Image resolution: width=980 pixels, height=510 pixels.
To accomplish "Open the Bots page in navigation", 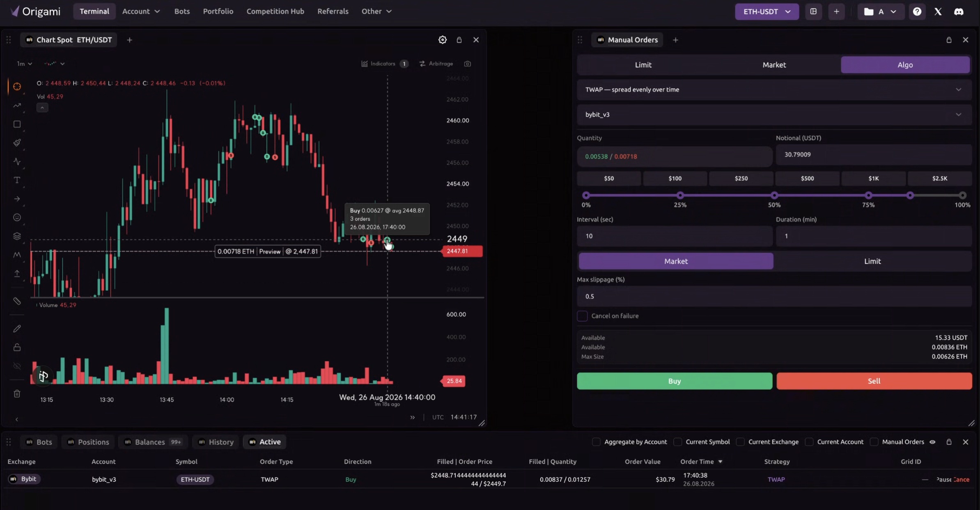I will pos(182,11).
